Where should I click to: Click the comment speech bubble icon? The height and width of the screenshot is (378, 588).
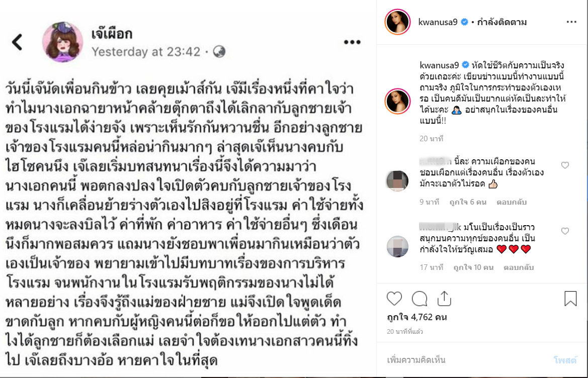pyautogui.click(x=419, y=299)
